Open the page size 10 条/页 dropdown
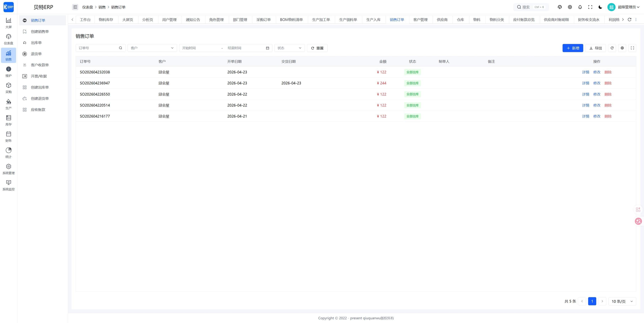Viewport: 644px width, 323px height. click(622, 301)
